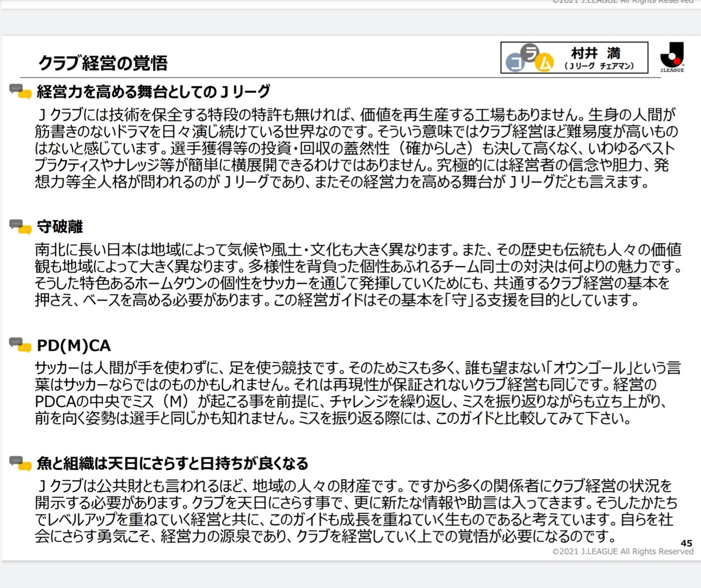701x588 pixels.
Task: Click heading 経営力を高める舞台としてのJリーグ
Action: click(x=154, y=92)
